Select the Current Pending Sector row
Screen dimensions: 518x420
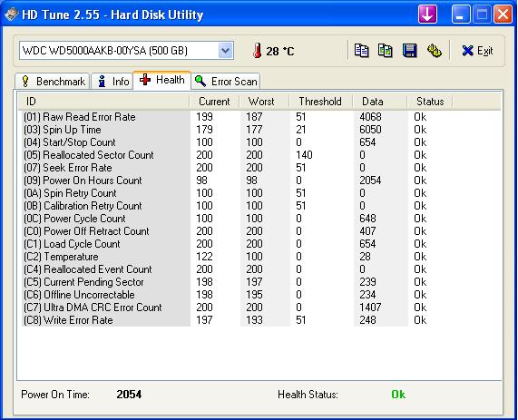pos(225,282)
